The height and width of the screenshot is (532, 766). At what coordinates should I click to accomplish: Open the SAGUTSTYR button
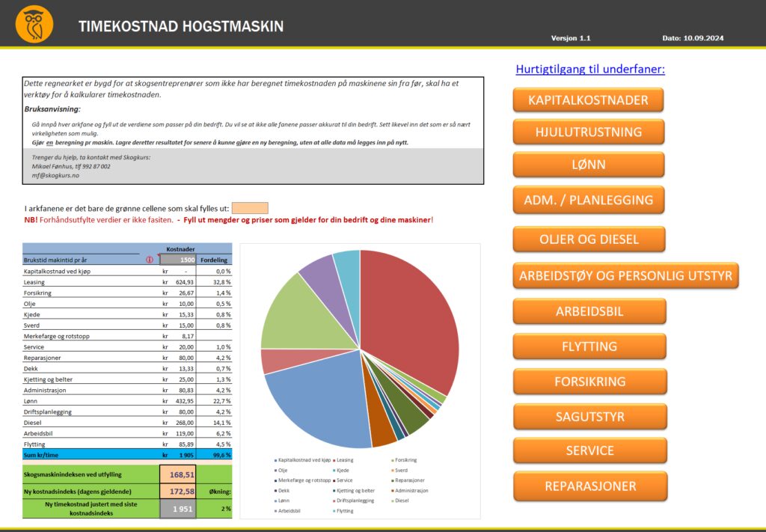(x=589, y=416)
